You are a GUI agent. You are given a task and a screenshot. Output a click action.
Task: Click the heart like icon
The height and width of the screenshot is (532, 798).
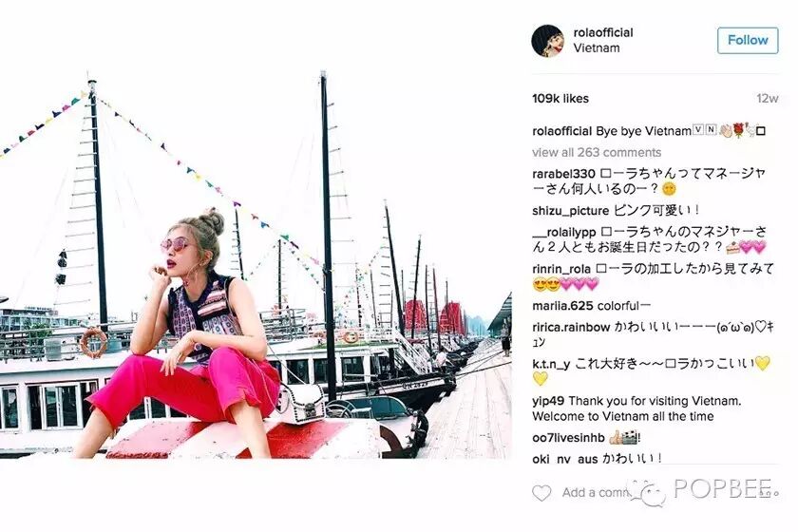tap(541, 492)
